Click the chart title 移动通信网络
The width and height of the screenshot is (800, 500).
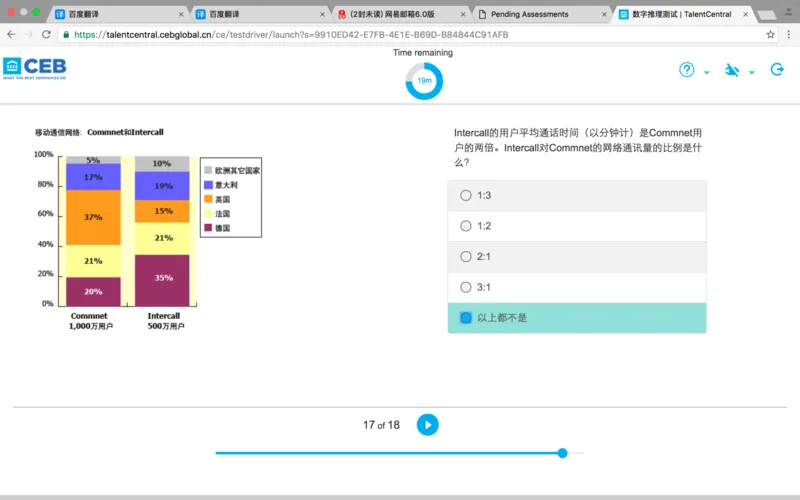pos(58,132)
